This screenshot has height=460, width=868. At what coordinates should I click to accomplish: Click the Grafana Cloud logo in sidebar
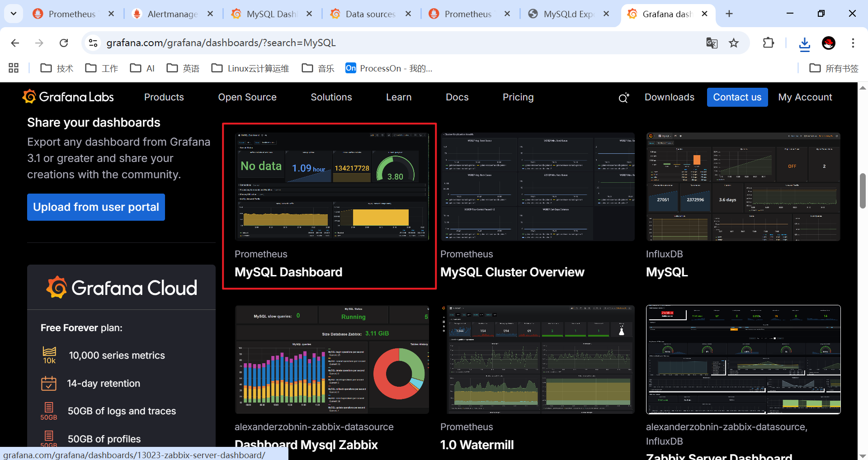(121, 288)
